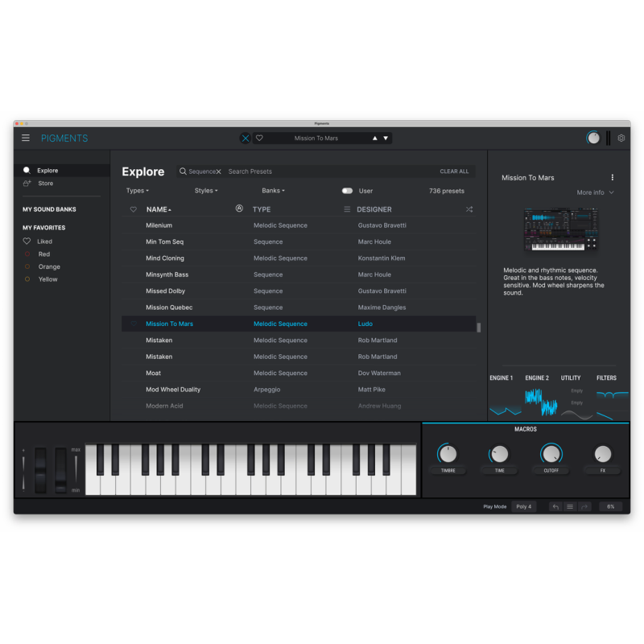Select Explore in the sidebar
Viewport: 644px width, 644px height.
pyautogui.click(x=62, y=171)
